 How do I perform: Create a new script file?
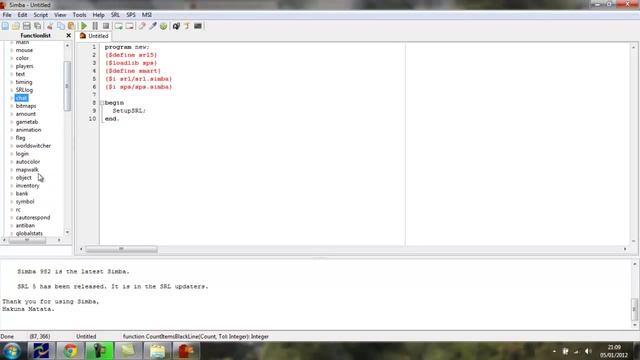(x=5, y=26)
